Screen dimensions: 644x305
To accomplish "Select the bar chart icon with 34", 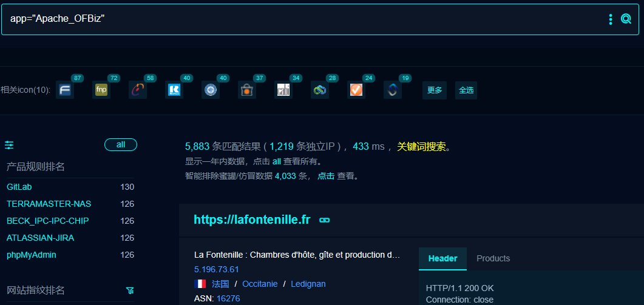I will (283, 90).
